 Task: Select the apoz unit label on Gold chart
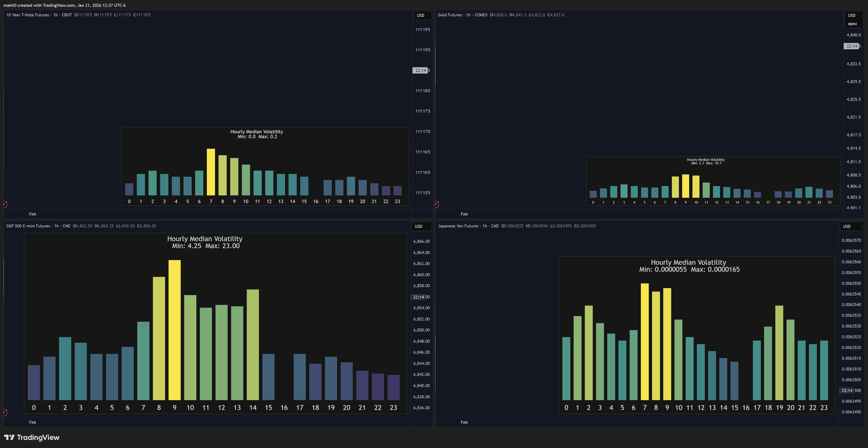(852, 24)
